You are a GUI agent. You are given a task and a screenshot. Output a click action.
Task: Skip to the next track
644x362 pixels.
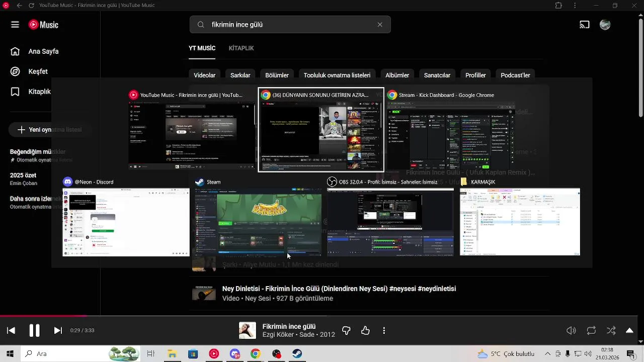(58, 330)
